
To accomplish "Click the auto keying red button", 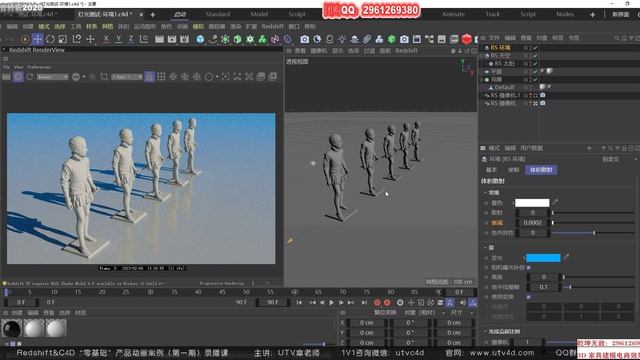I will (387, 302).
